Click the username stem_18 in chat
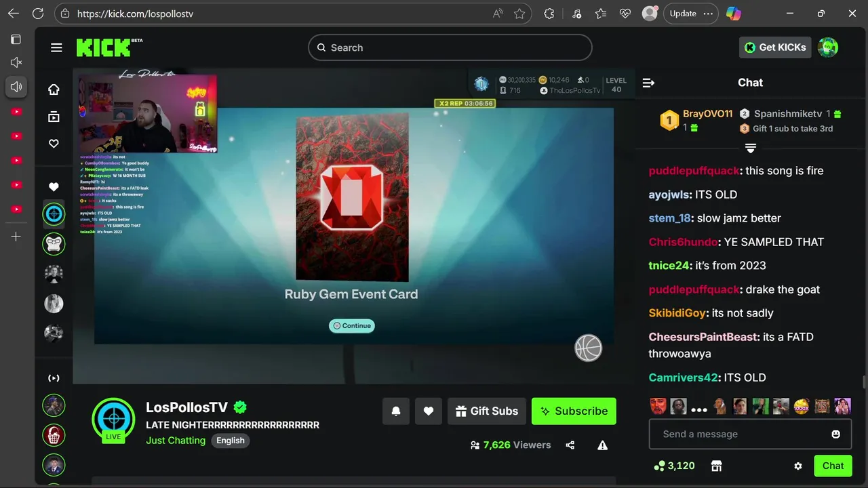This screenshot has width=868, height=488. (669, 218)
